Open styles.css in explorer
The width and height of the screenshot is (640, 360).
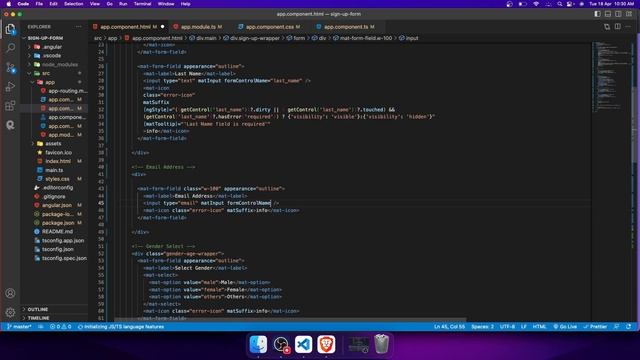tap(57, 179)
